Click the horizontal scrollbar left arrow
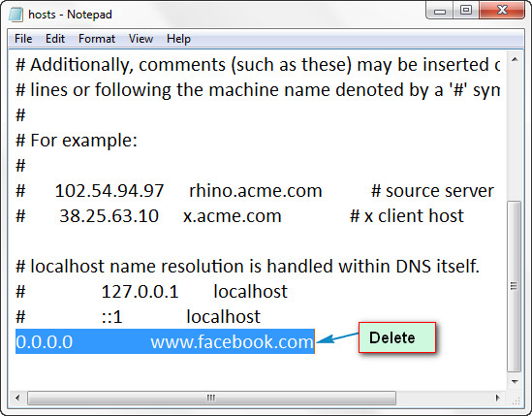 17,398
